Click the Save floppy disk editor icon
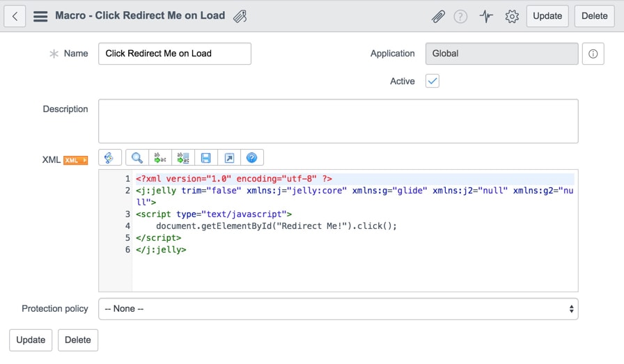 [205, 157]
